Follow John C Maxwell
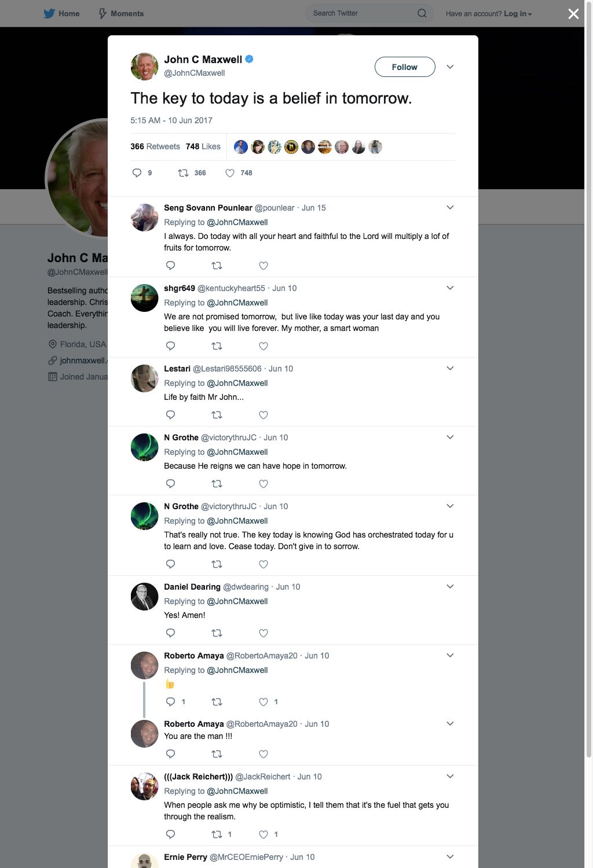593x868 pixels. 405,67
